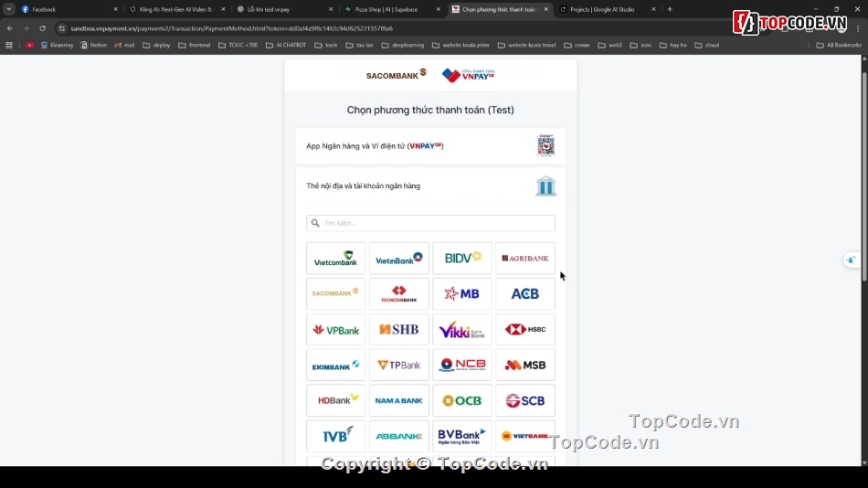Image resolution: width=868 pixels, height=488 pixels.
Task: Choose ACB bank logo
Action: pyautogui.click(x=525, y=293)
